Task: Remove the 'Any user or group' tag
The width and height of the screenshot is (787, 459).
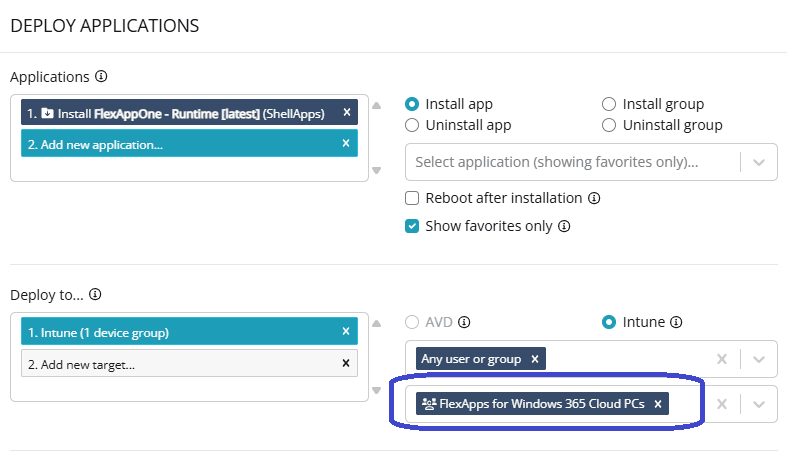Action: point(535,359)
